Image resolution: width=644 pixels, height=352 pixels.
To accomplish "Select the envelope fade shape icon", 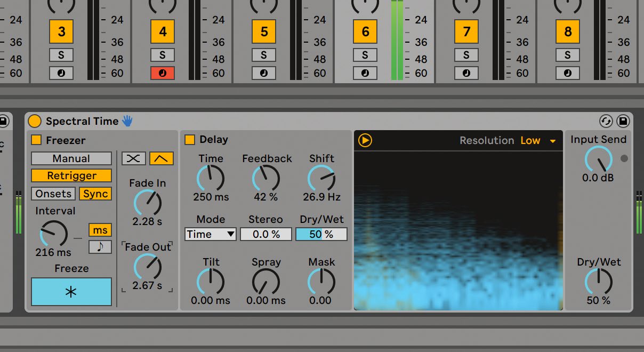I will pos(162,158).
